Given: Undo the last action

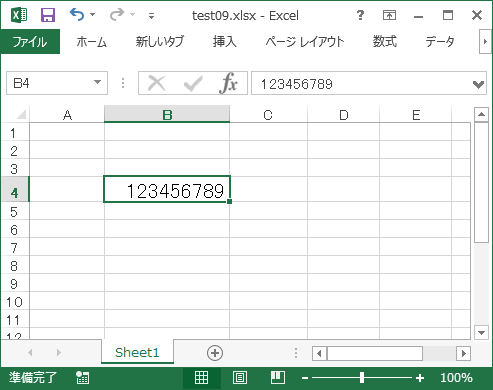Looking at the screenshot, I should pos(77,15).
